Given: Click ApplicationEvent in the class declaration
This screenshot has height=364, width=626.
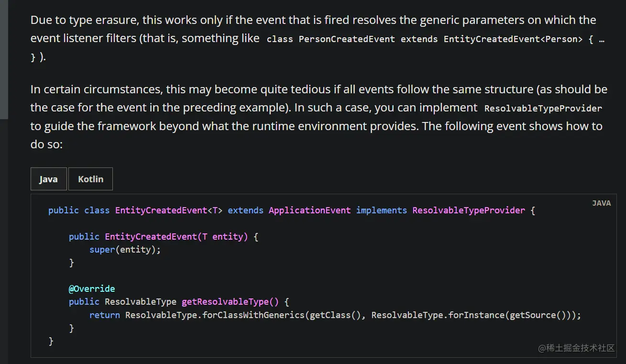Looking at the screenshot, I should pos(309,210).
